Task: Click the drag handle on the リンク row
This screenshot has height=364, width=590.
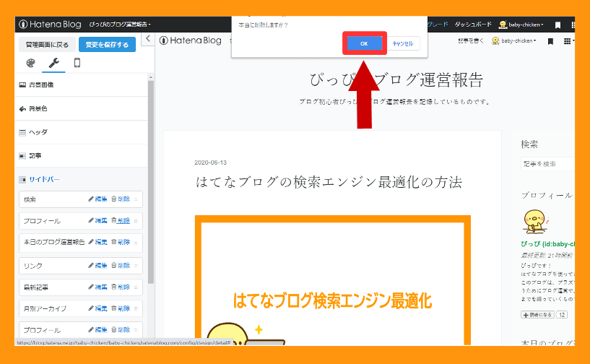Action: (x=136, y=266)
